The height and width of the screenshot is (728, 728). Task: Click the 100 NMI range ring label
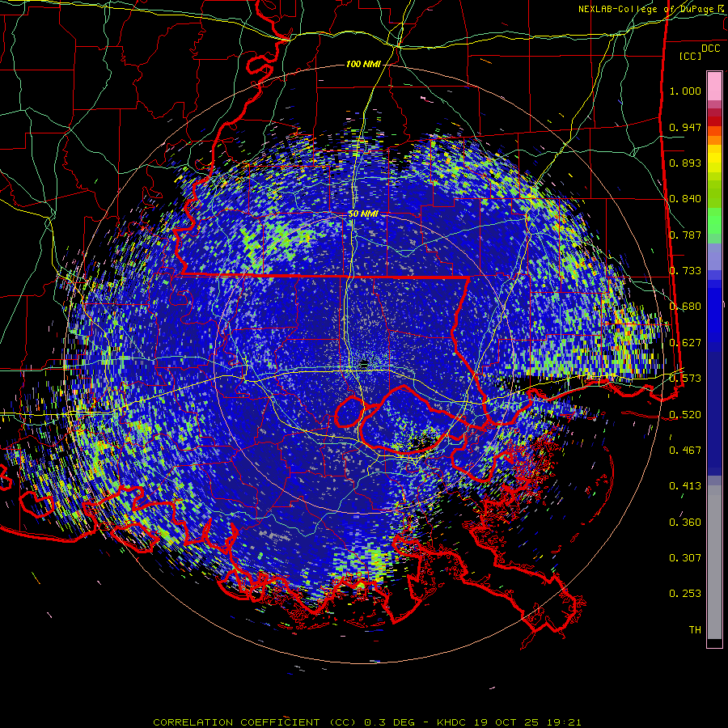point(363,64)
